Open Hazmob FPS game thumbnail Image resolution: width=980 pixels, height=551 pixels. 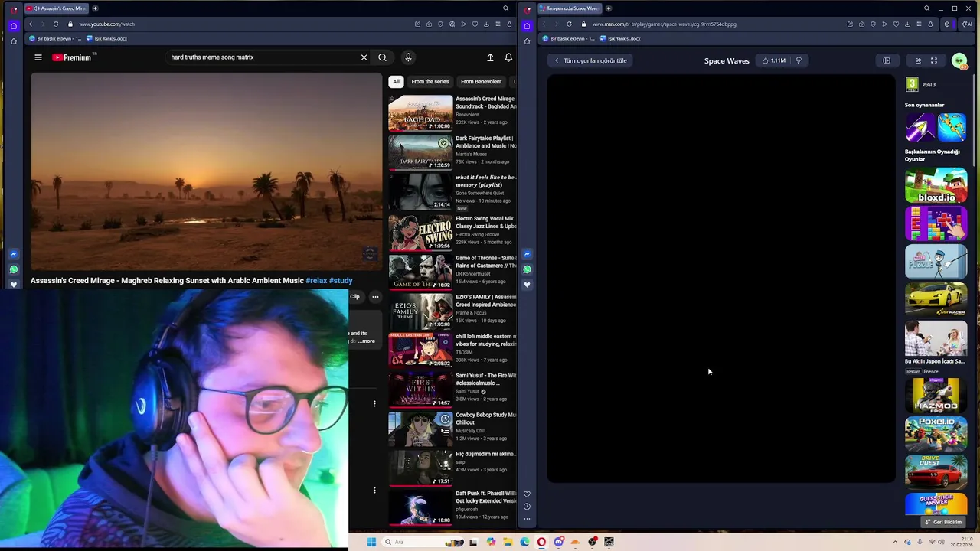(936, 396)
